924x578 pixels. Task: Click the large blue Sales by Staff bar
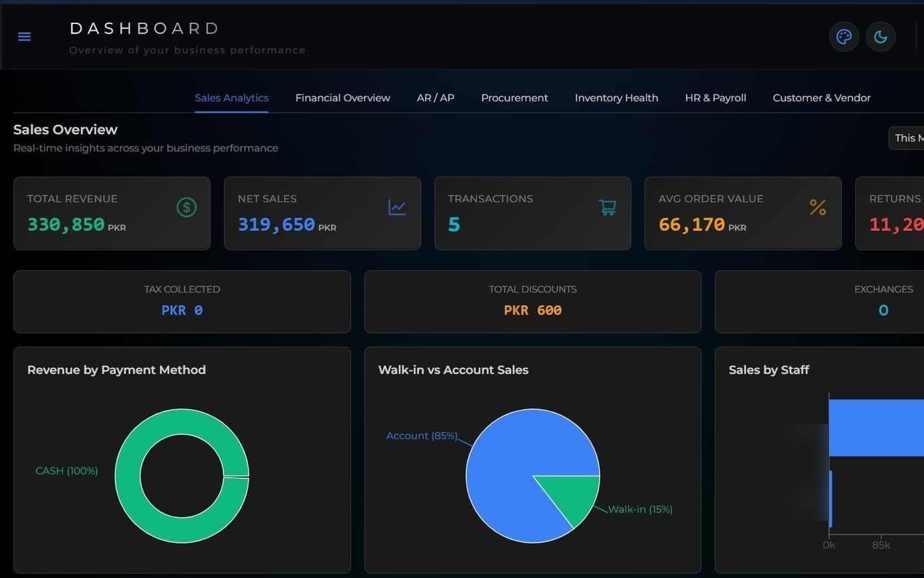click(x=877, y=427)
